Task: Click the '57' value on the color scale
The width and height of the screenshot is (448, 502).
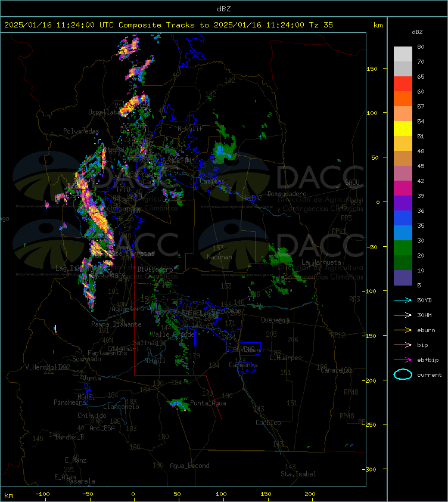Action: tap(421, 106)
